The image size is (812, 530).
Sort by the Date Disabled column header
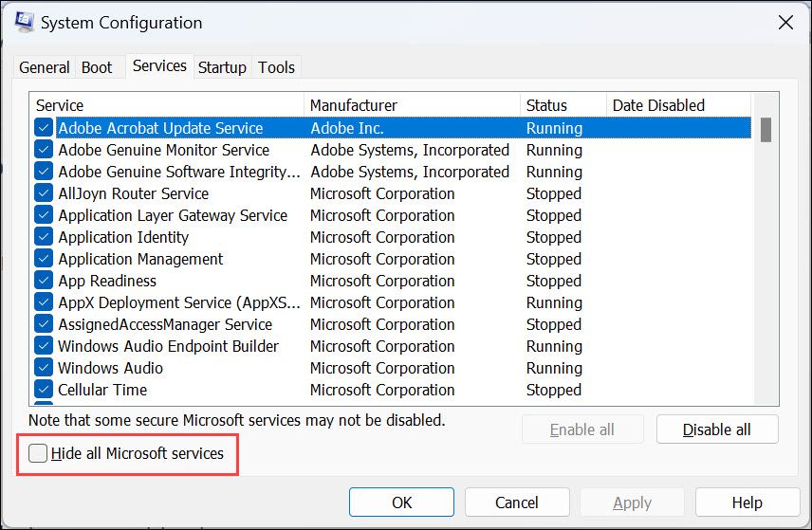[678, 105]
